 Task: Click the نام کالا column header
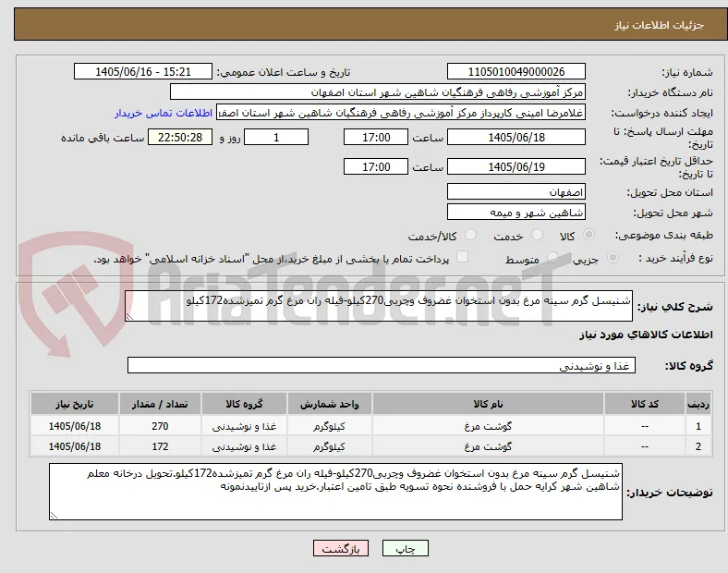pyautogui.click(x=488, y=404)
